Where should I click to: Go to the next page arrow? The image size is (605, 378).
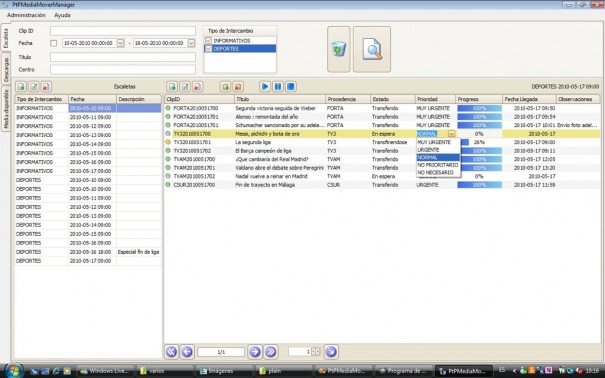coord(255,351)
